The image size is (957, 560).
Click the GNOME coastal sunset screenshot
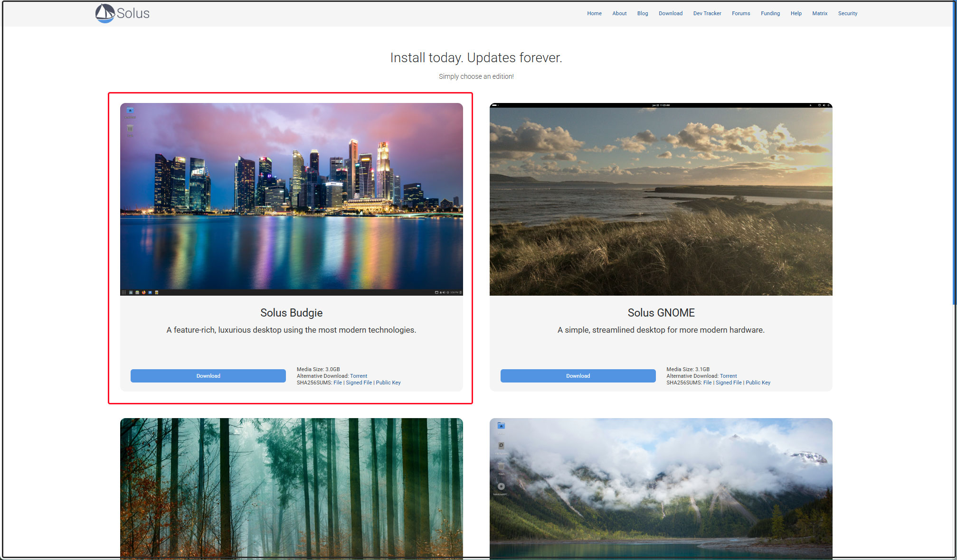pyautogui.click(x=661, y=199)
